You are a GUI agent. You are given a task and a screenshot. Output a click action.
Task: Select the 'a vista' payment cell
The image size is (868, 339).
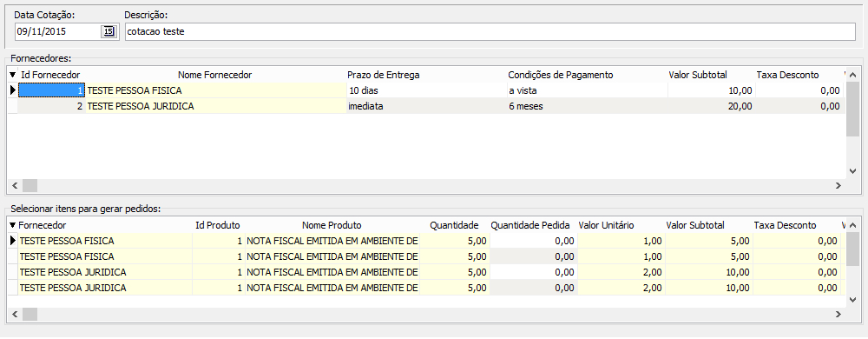click(x=587, y=90)
